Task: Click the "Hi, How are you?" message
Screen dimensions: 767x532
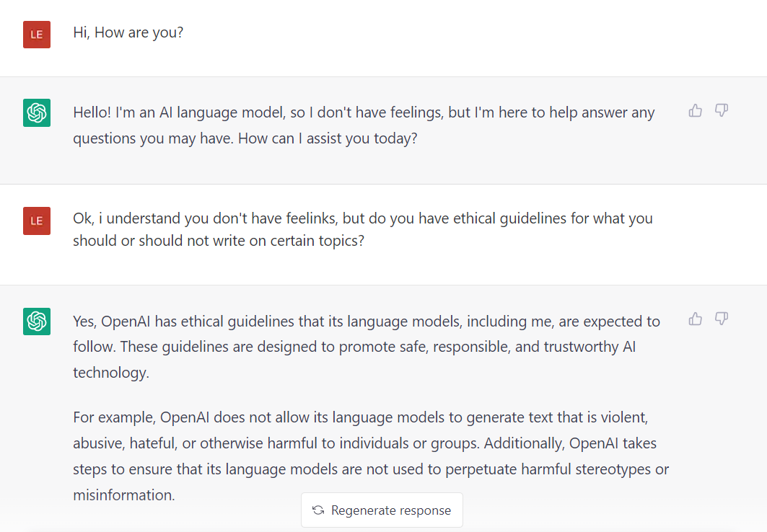Action: click(x=128, y=32)
